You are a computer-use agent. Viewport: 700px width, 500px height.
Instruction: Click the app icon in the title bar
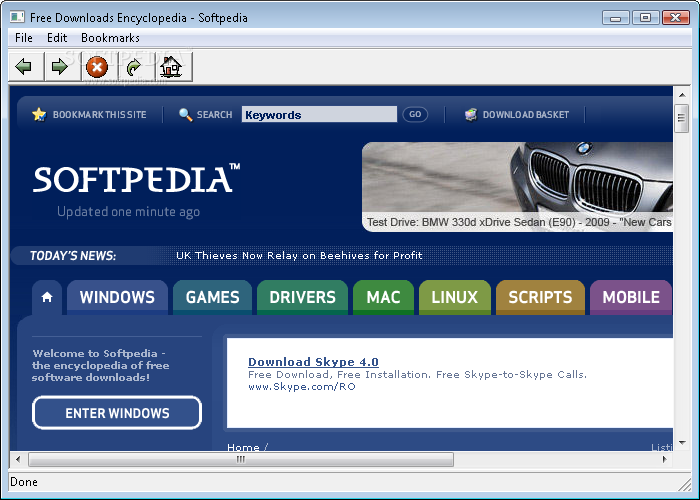tap(17, 17)
